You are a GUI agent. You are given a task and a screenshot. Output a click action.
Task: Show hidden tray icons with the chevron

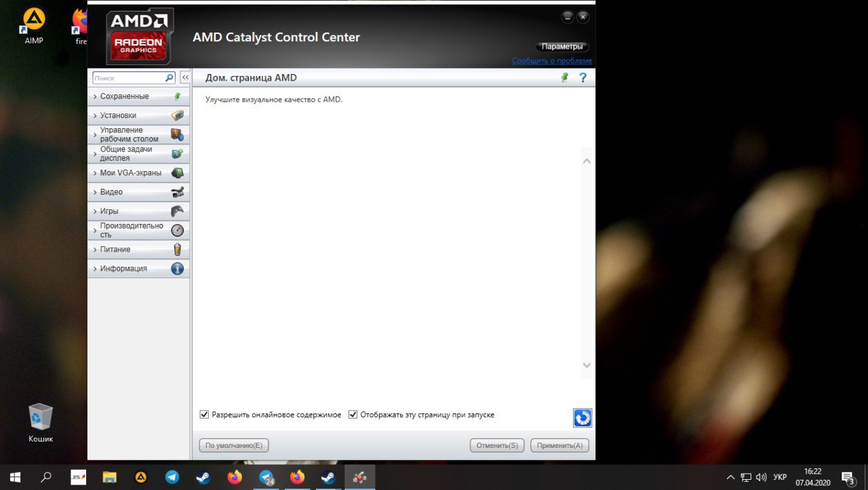730,477
